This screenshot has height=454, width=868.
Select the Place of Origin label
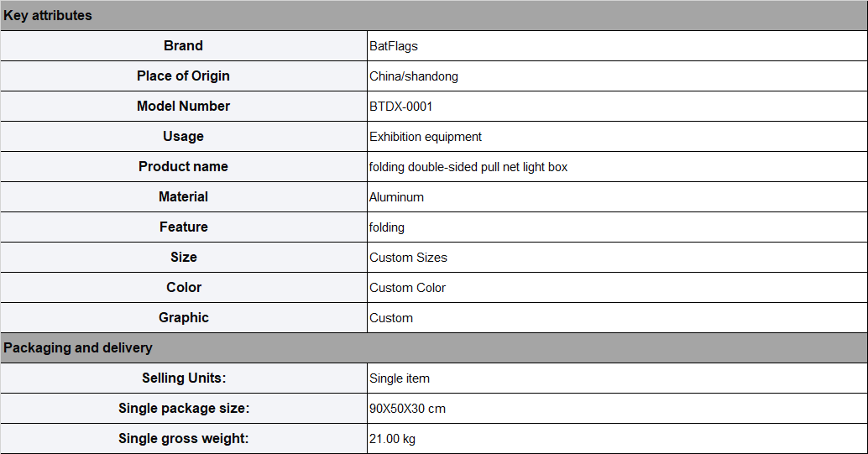click(183, 76)
